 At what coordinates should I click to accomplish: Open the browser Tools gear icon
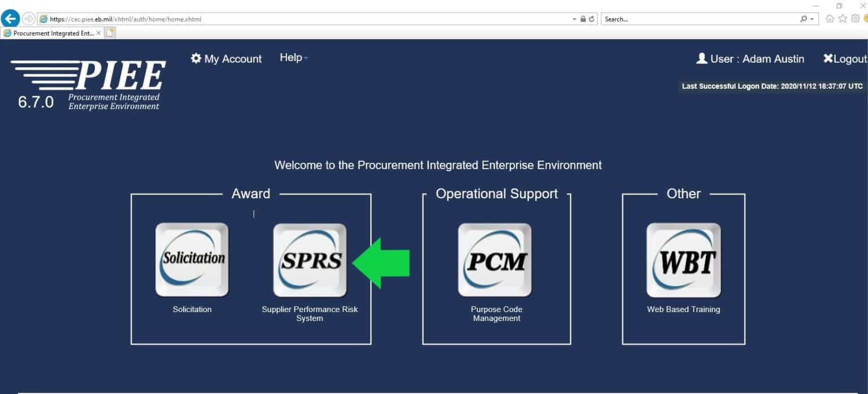[854, 19]
